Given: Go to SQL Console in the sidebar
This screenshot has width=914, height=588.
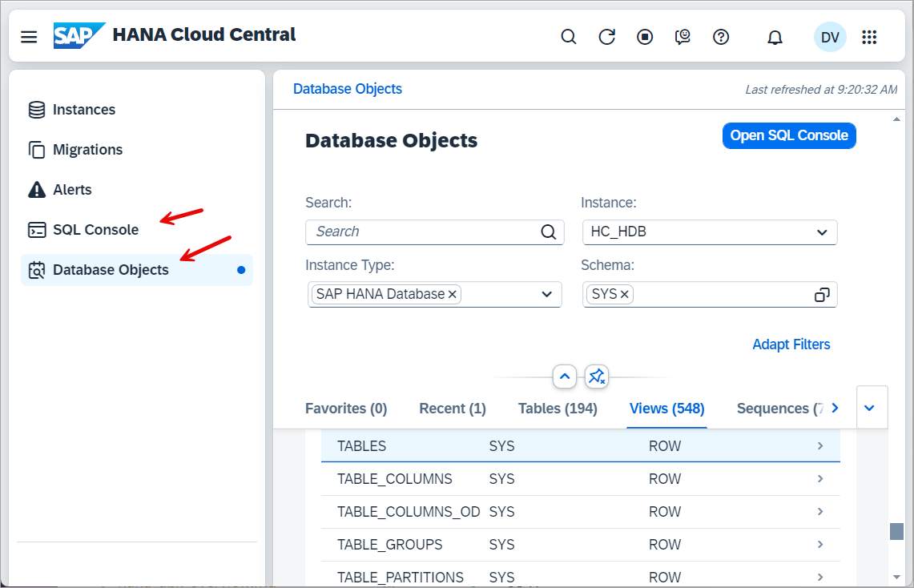Looking at the screenshot, I should pos(95,230).
